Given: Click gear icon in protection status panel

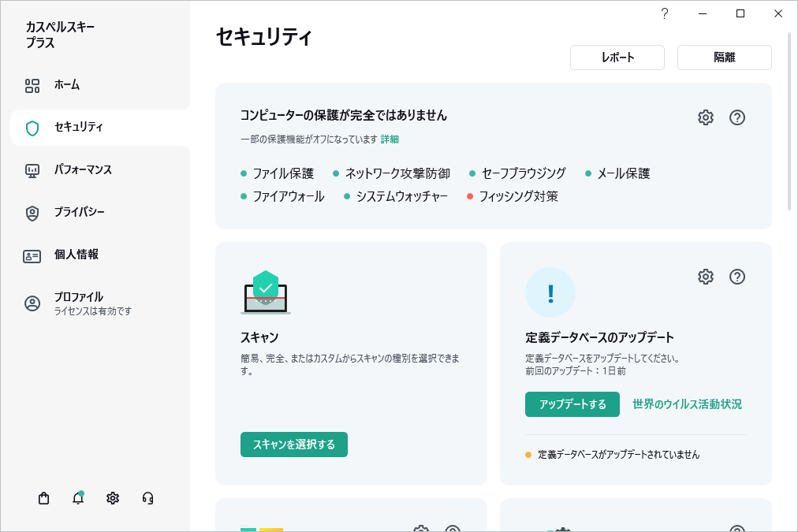Looking at the screenshot, I should point(706,117).
